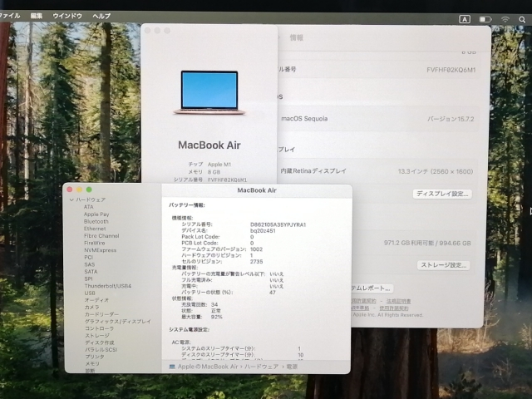Select Fibre Channel in the sidebar

coord(101,235)
